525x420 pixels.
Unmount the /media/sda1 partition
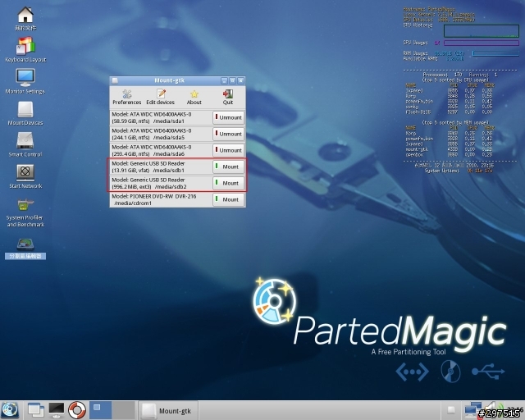[x=228, y=117]
